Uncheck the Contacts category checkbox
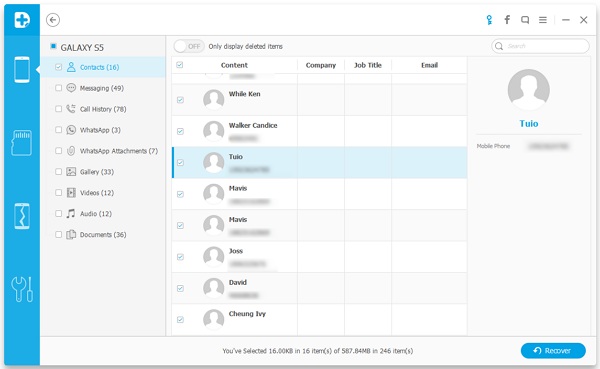 [58, 67]
